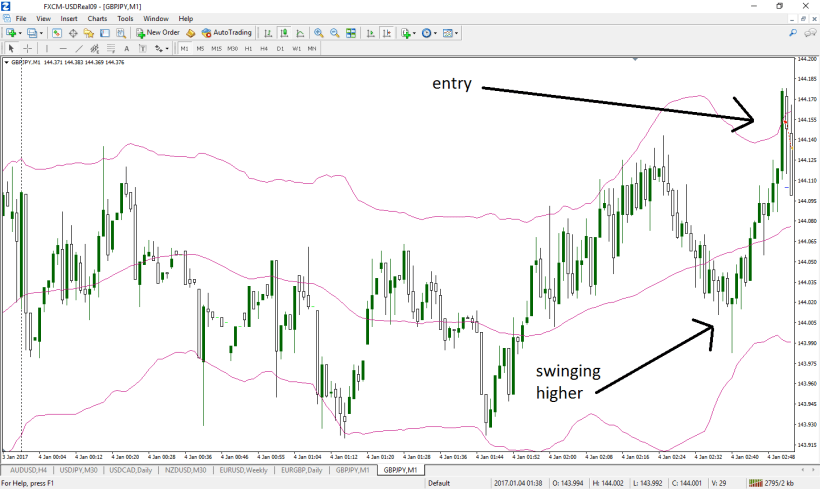Open the Window menu
This screenshot has height=489, width=820.
tap(156, 18)
